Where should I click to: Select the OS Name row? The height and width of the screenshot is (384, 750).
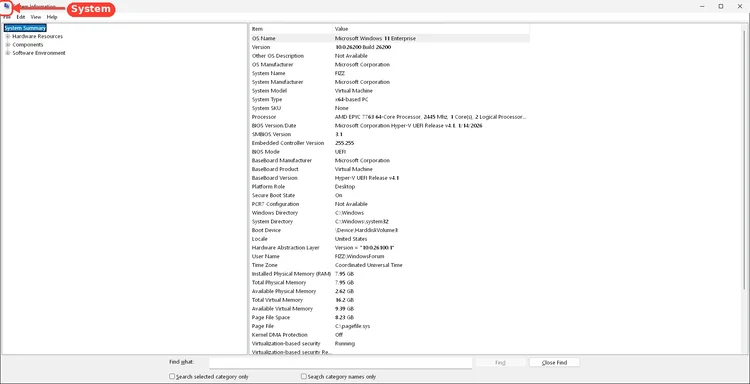(390, 38)
